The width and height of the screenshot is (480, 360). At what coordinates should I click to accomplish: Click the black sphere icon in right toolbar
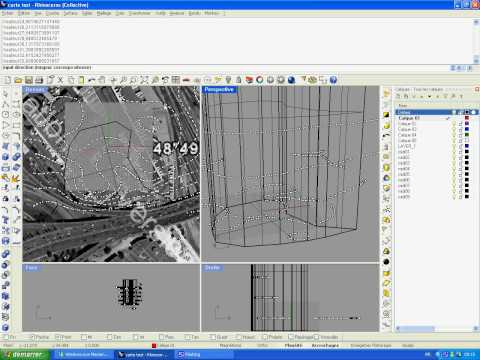coord(386,262)
